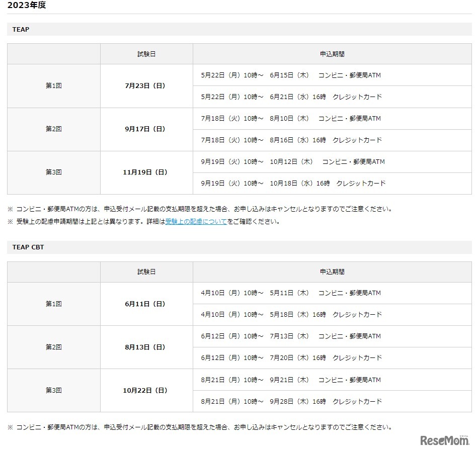The height and width of the screenshot is (452, 476).
Task: Select the TEAP CBT section header
Action: click(x=240, y=247)
